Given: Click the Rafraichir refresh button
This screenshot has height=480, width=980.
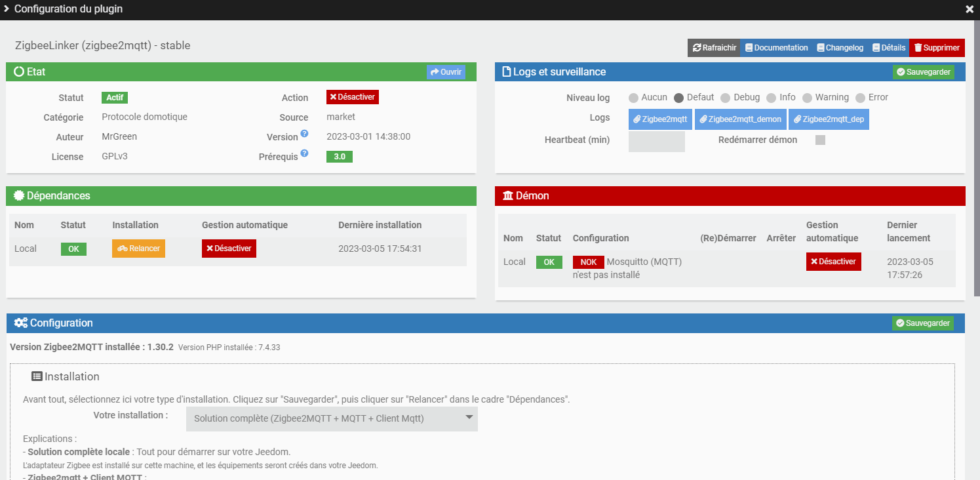Looking at the screenshot, I should coord(714,48).
